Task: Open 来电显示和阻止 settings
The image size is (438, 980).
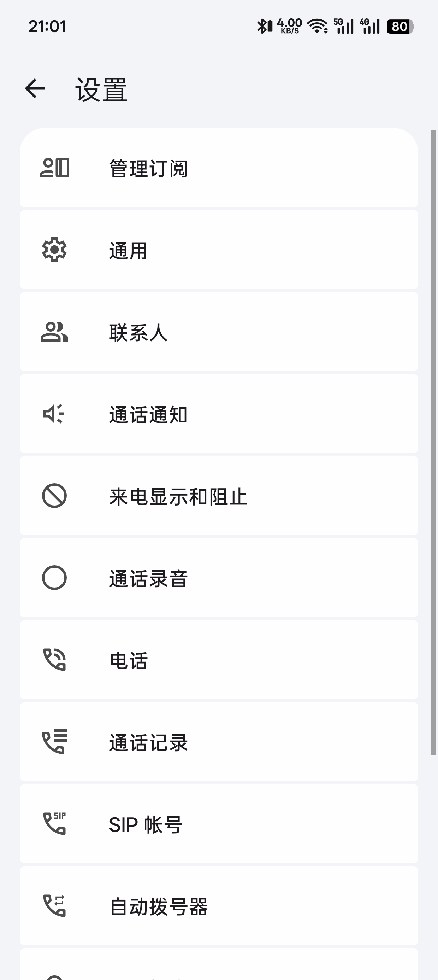Action: [219, 496]
